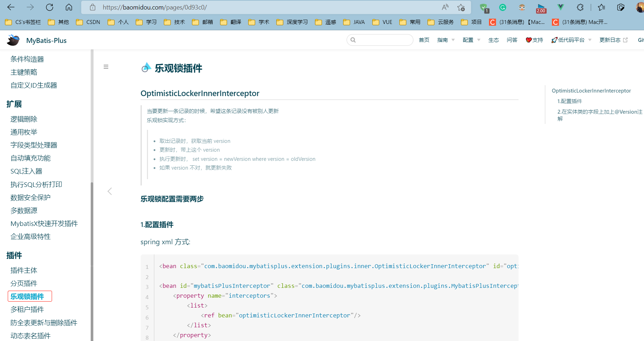
Task: Open the favorites list
Action: tap(601, 7)
